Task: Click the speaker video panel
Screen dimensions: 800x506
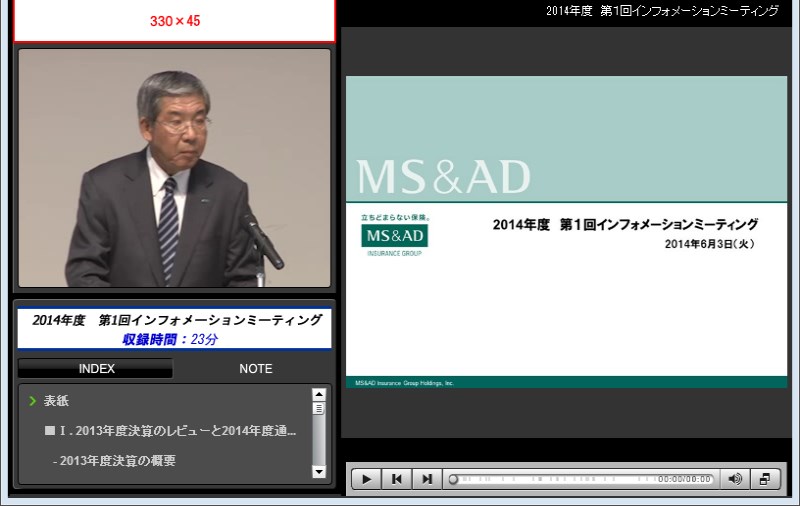Action: [174, 168]
